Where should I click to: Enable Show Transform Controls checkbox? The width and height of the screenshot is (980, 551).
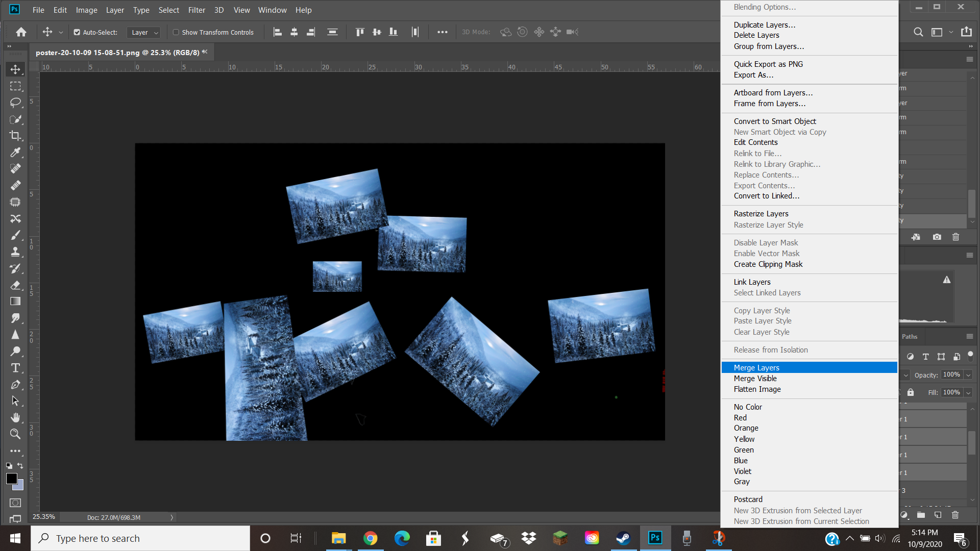[x=176, y=32]
